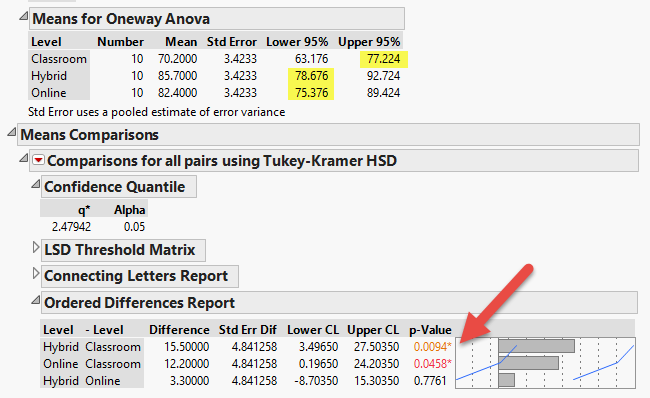Click the Means for Oneway Anova title

coord(121,19)
